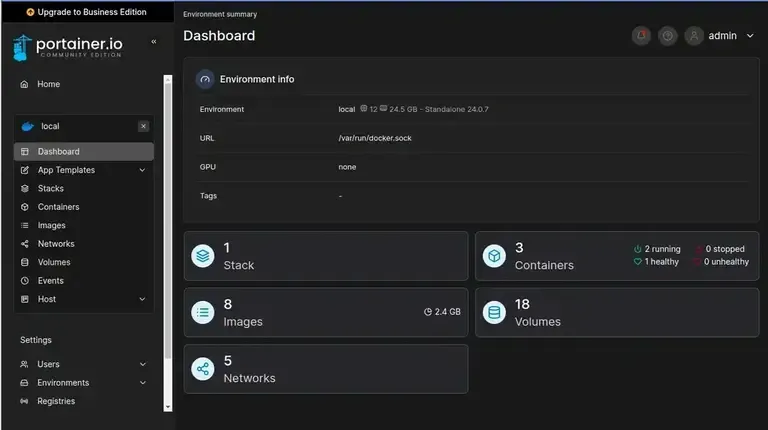Open the help question mark icon

click(x=668, y=36)
